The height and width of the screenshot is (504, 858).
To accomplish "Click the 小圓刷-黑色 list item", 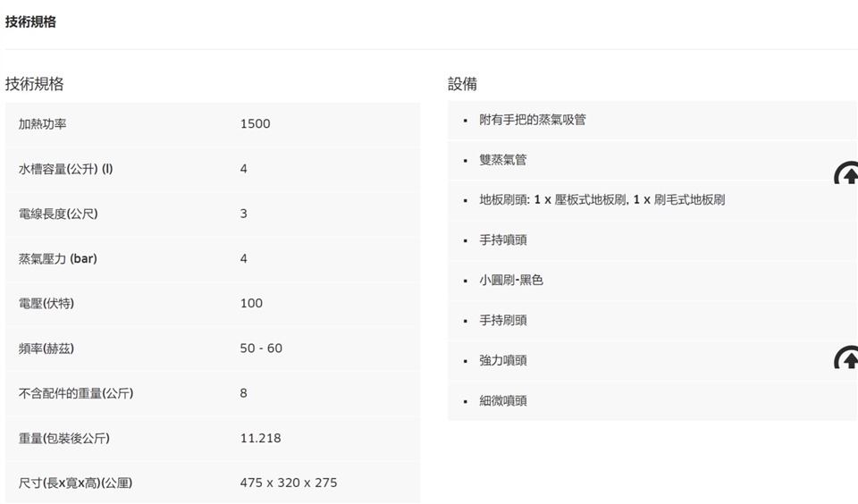I will coord(511,280).
